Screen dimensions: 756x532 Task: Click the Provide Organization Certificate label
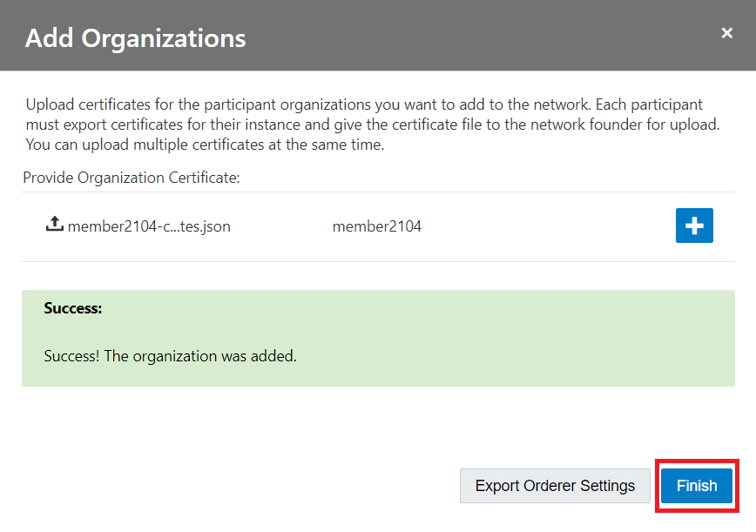131,178
